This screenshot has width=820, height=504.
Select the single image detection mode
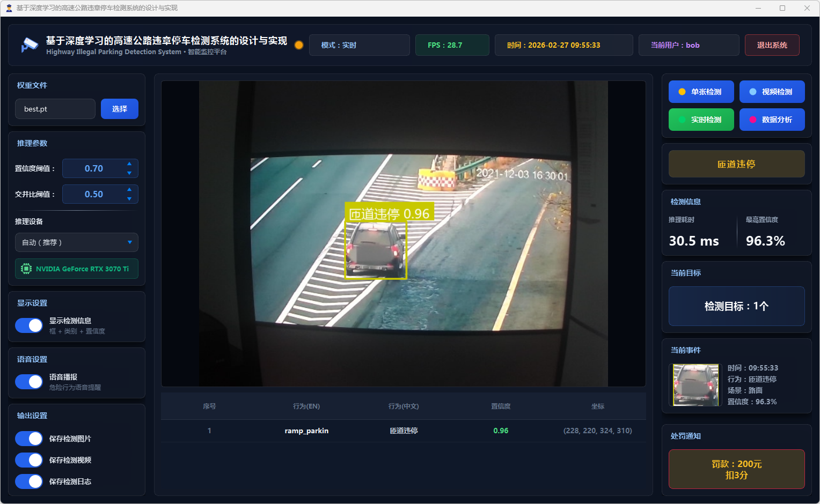(701, 92)
